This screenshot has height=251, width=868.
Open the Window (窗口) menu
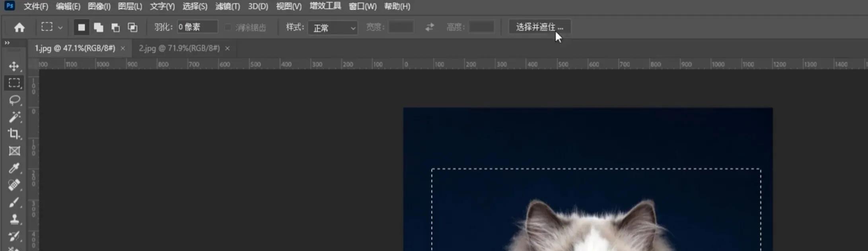click(362, 6)
